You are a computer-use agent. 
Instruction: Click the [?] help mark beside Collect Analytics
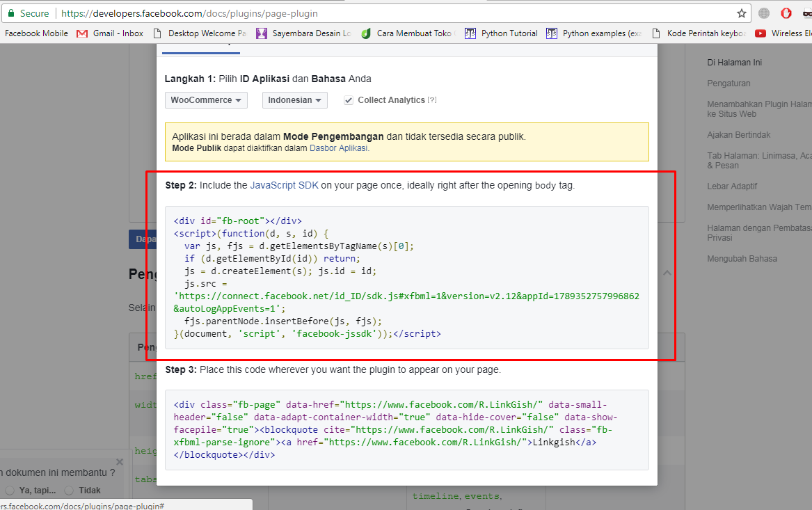click(432, 100)
